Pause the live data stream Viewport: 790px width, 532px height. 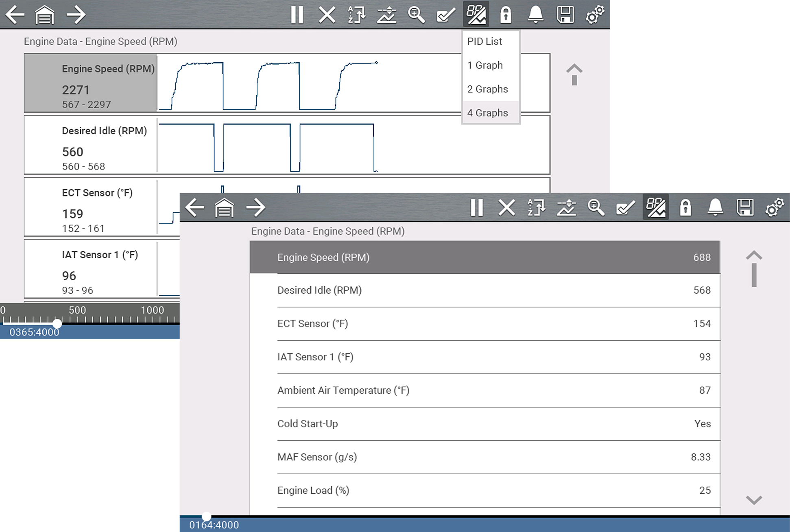tap(297, 15)
